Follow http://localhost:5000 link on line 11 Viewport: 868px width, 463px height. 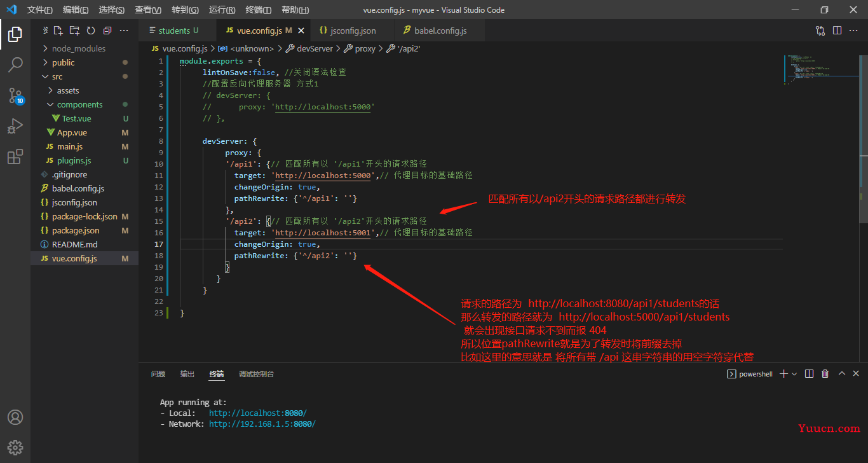point(323,176)
